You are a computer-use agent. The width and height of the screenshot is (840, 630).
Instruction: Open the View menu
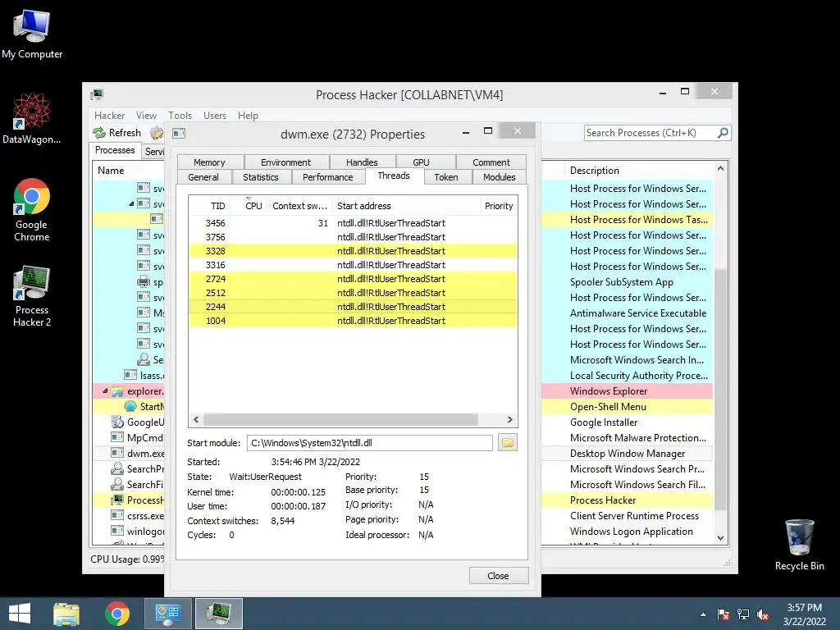click(x=146, y=115)
